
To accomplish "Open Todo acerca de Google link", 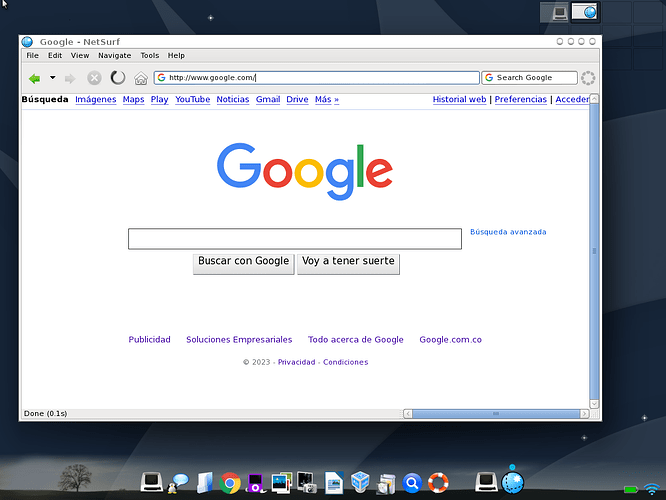I will (x=356, y=339).
